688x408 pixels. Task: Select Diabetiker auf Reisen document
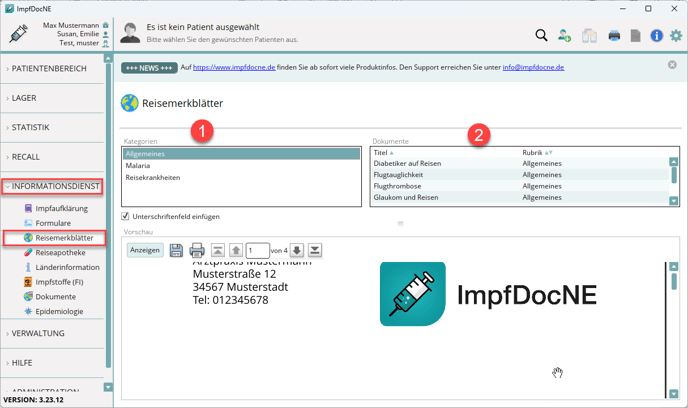[x=520, y=163]
